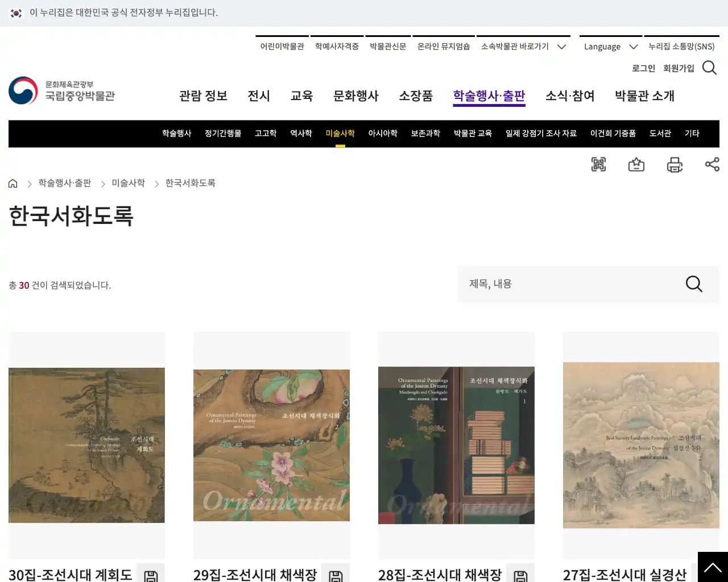This screenshot has width=728, height=582.
Task: Click the search button in 제목, 내용 box
Action: [694, 284]
